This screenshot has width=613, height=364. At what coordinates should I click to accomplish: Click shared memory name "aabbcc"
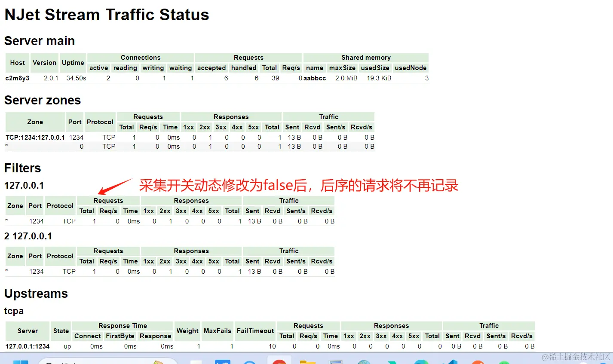315,78
